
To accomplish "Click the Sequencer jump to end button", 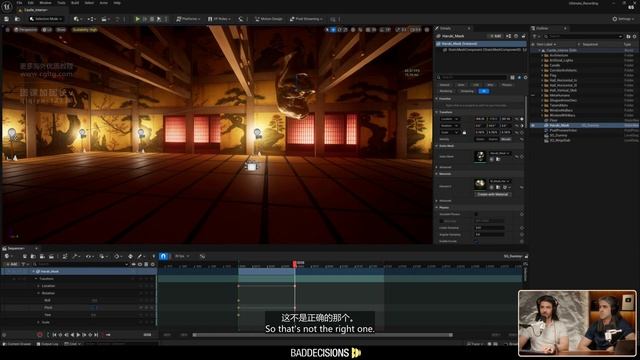I will coord(96,335).
